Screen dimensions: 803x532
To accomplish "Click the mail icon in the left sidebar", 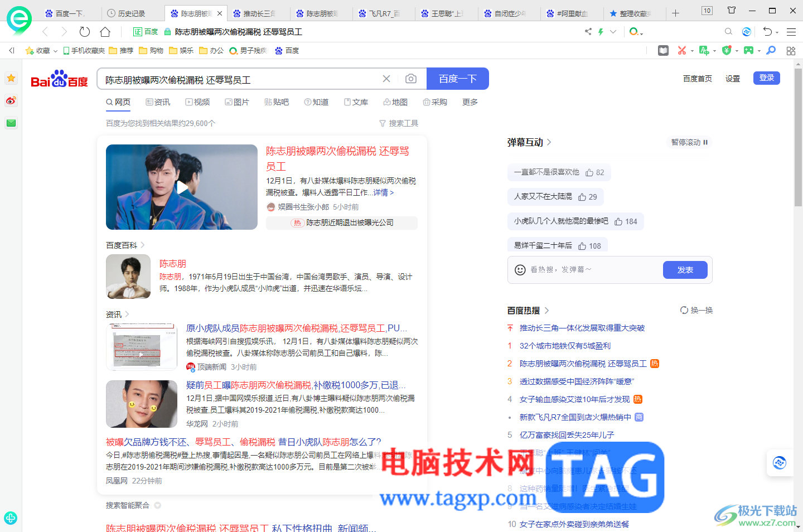I will pyautogui.click(x=11, y=123).
